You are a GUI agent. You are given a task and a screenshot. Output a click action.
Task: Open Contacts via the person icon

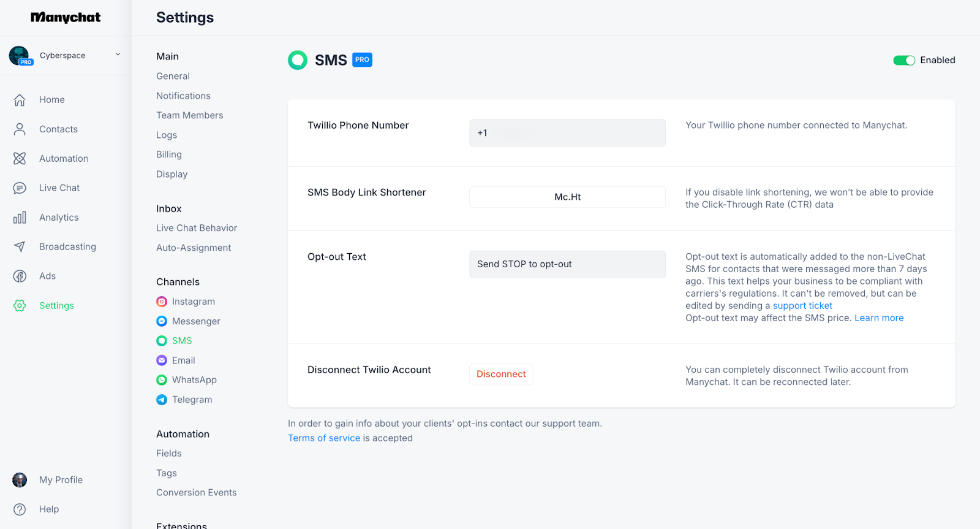point(20,129)
